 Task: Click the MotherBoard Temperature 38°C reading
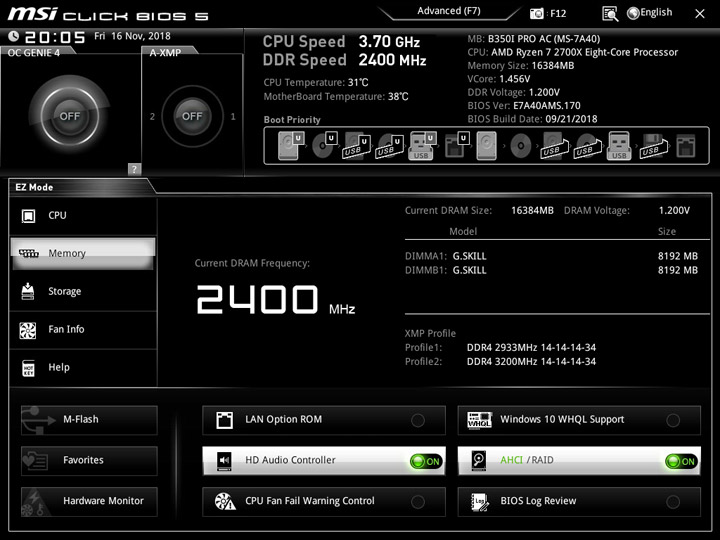[336, 96]
